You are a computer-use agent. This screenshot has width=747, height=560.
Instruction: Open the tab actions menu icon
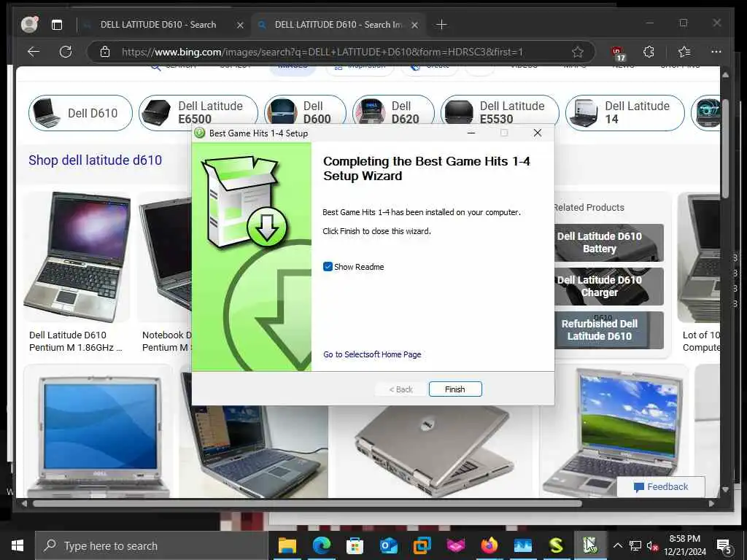click(x=57, y=25)
